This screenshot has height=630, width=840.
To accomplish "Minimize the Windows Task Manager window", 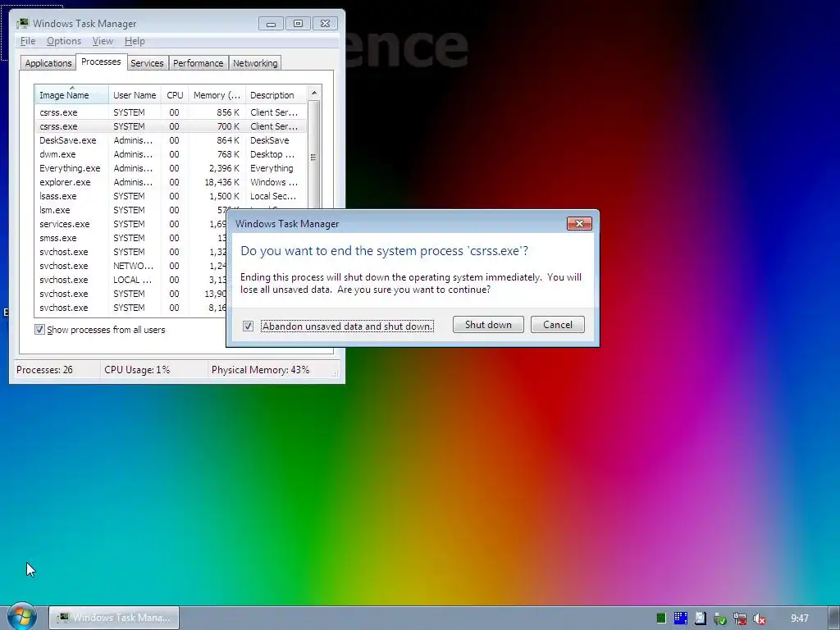I will 271,24.
